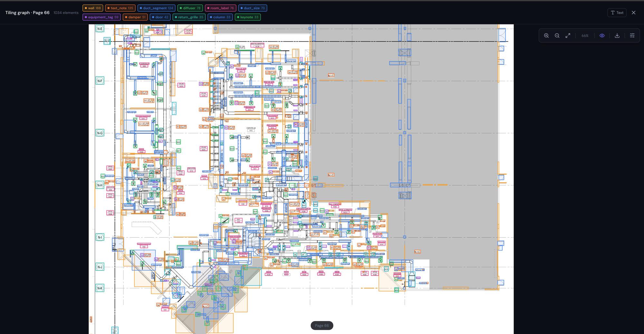Download the page using the download icon
This screenshot has height=334, width=644.
click(x=617, y=36)
